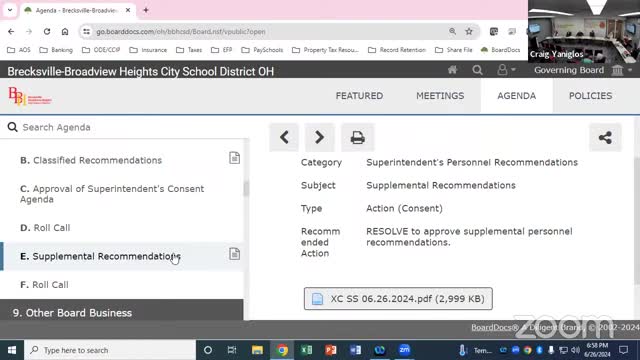Click the browser home icon

tap(65, 31)
